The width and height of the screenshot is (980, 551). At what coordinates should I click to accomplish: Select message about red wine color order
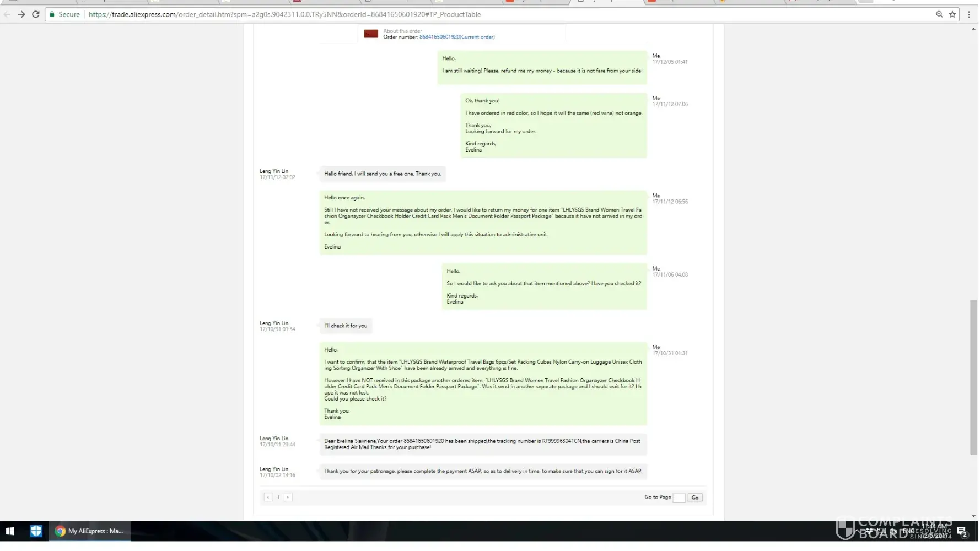coord(553,125)
